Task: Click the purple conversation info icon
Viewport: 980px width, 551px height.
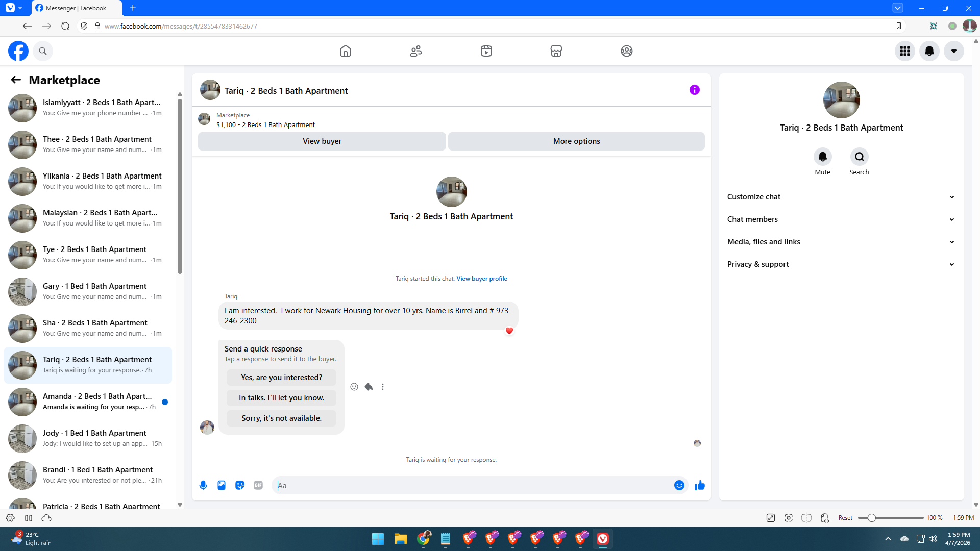Action: (695, 90)
